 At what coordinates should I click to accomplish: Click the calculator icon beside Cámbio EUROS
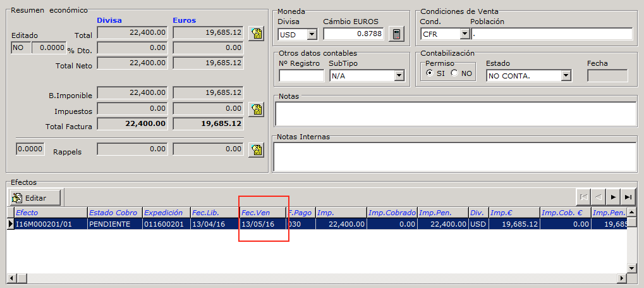pyautogui.click(x=396, y=34)
